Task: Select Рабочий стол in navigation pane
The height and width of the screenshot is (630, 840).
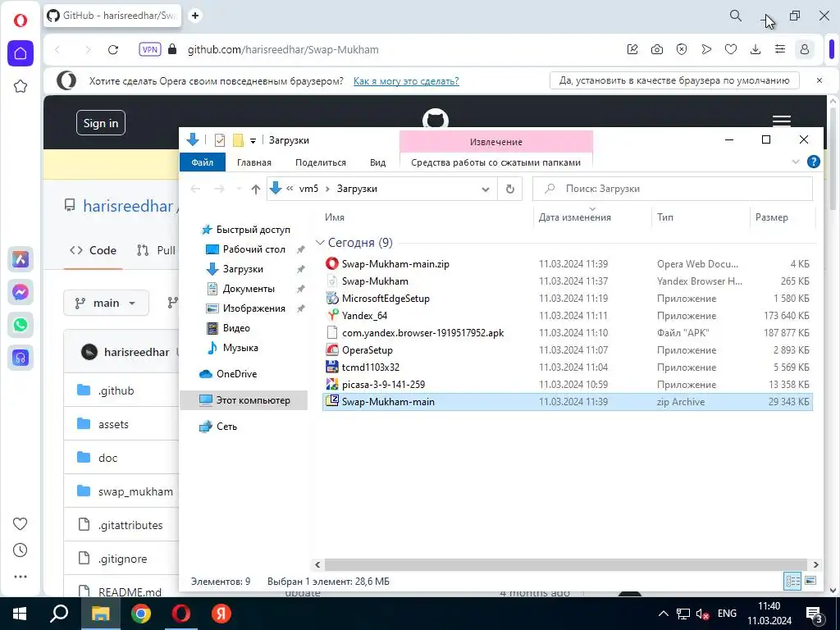Action: click(254, 249)
